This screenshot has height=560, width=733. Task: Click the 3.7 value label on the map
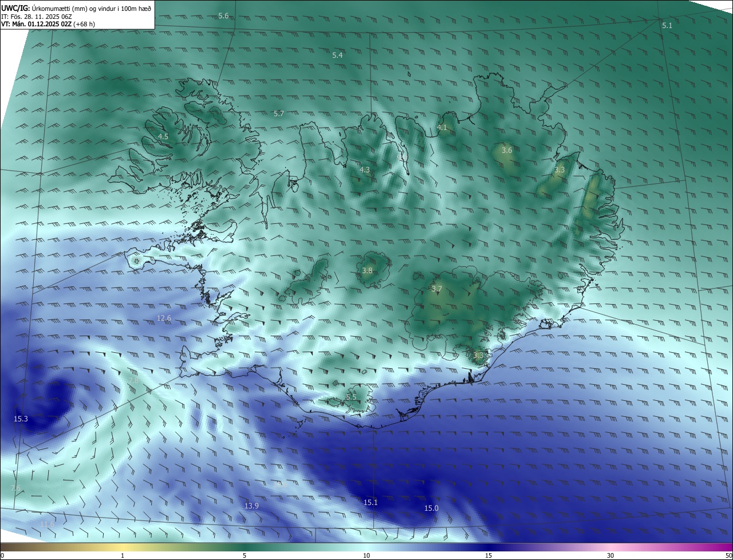[x=437, y=289]
